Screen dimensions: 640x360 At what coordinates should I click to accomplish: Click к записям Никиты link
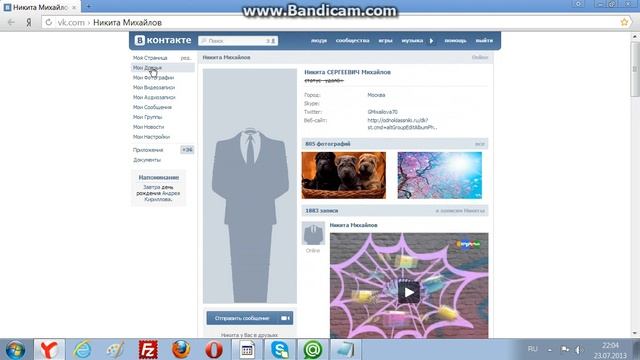click(x=460, y=211)
